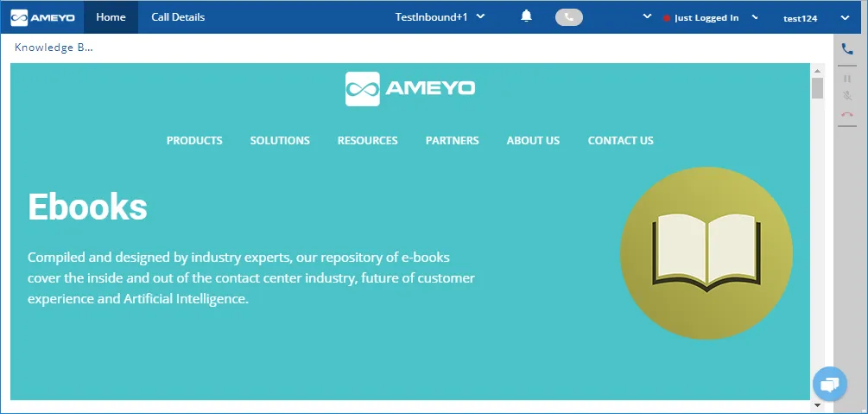Expand the chevron left of Just Logged In
Image resolution: width=868 pixels, height=414 pixels.
pos(647,16)
